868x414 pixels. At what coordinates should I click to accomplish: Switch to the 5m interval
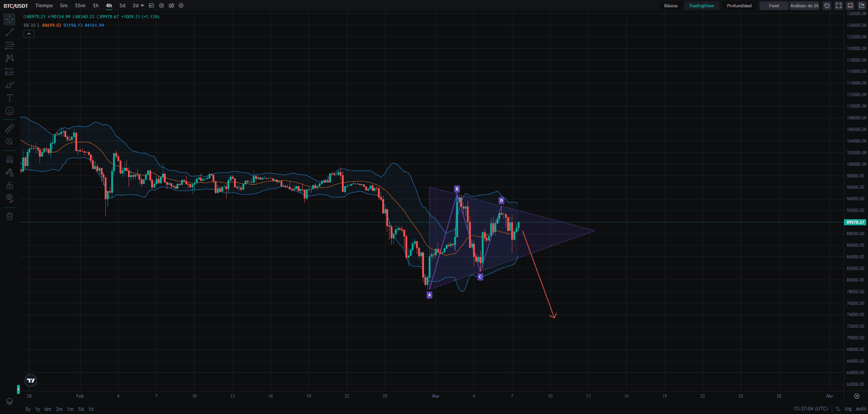click(x=64, y=5)
